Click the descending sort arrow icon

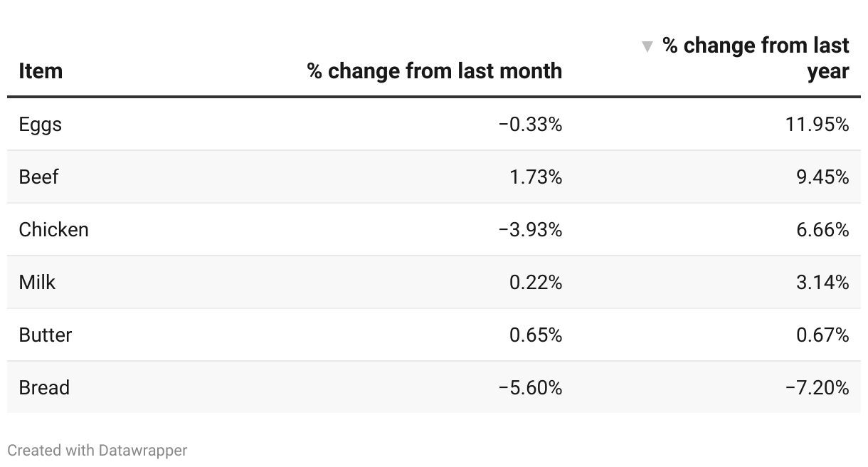click(647, 47)
